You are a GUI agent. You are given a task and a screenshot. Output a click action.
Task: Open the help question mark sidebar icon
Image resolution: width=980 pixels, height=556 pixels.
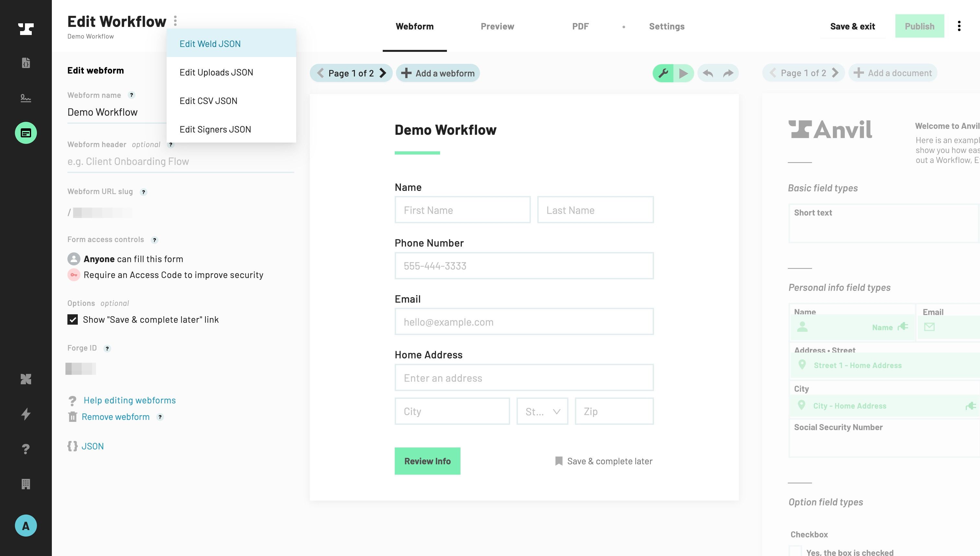[x=26, y=449]
